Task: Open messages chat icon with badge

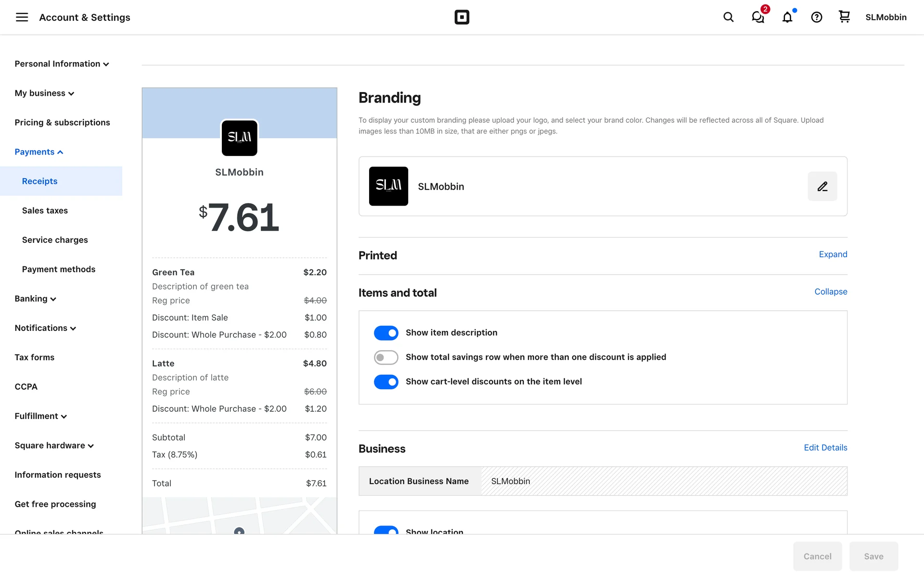Action: tap(758, 17)
